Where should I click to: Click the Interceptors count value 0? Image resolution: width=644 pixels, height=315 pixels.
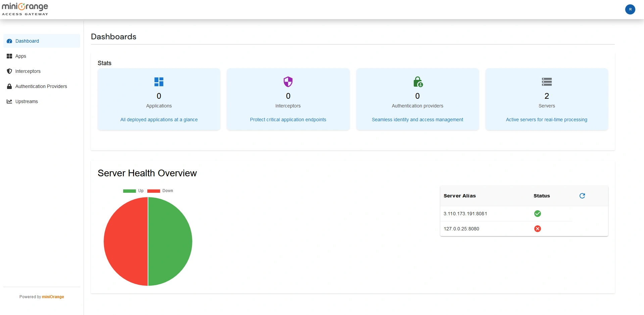point(288,96)
